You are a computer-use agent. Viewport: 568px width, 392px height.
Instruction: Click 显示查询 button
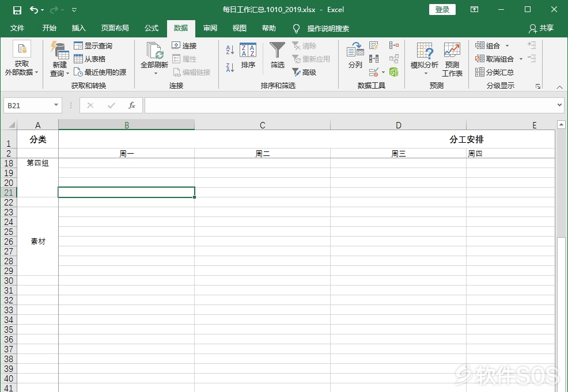click(x=93, y=45)
